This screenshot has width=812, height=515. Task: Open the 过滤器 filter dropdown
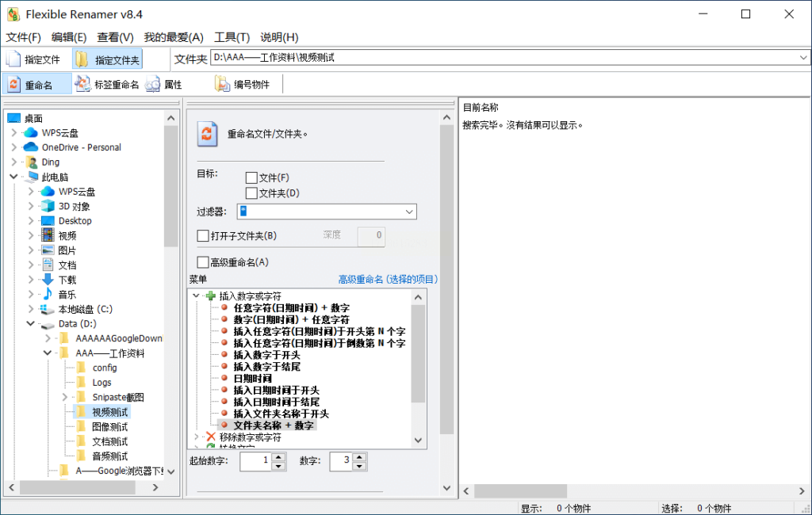(x=409, y=212)
